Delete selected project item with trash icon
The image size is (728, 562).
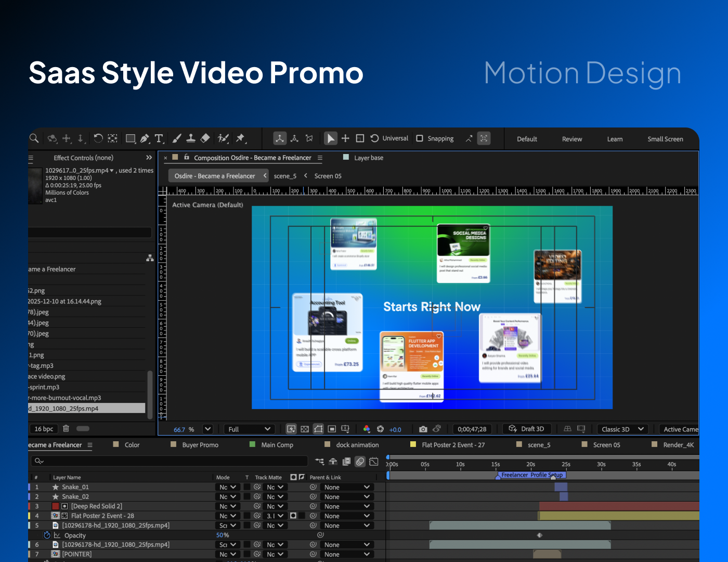66,429
